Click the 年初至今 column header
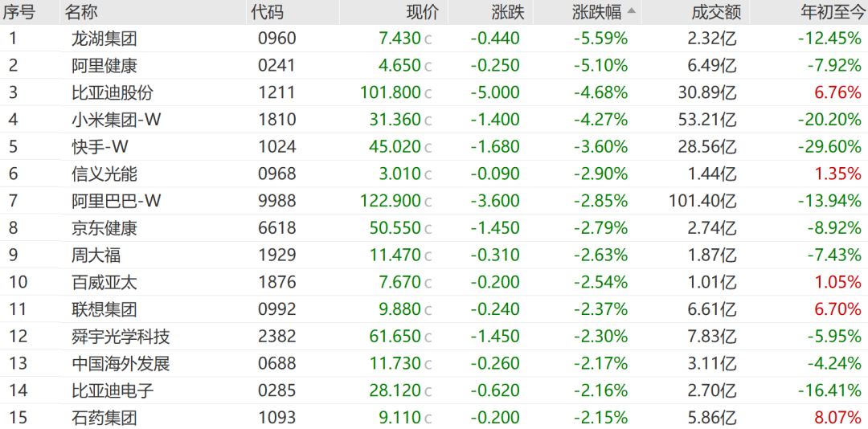Image resolution: width=868 pixels, height=429 pixels. pos(832,12)
